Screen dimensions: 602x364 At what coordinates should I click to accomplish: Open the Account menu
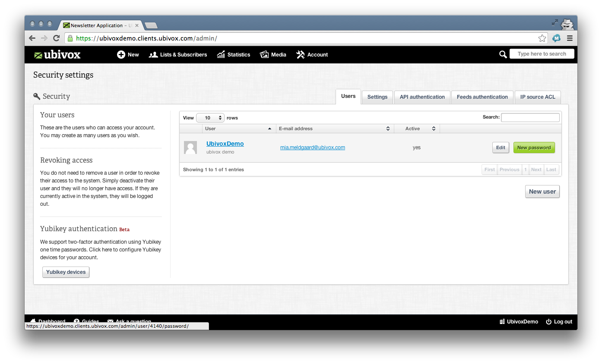(x=312, y=55)
